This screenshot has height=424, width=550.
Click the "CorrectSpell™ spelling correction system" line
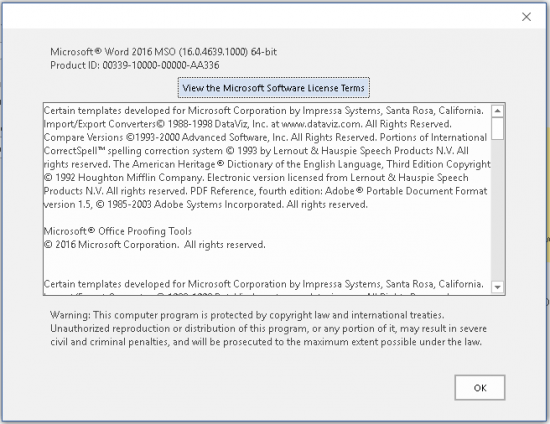point(256,151)
